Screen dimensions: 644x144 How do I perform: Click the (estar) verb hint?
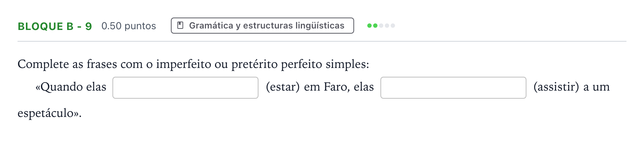(x=283, y=87)
